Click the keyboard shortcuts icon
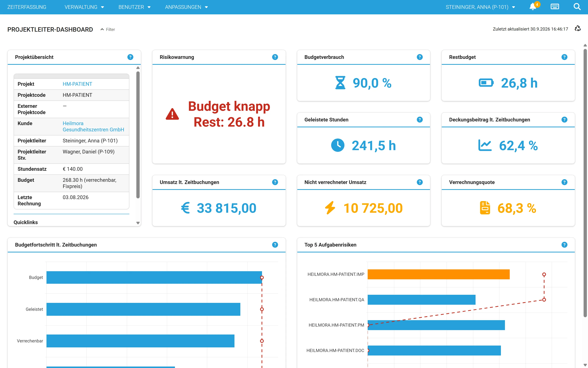The width and height of the screenshot is (588, 368). [555, 7]
